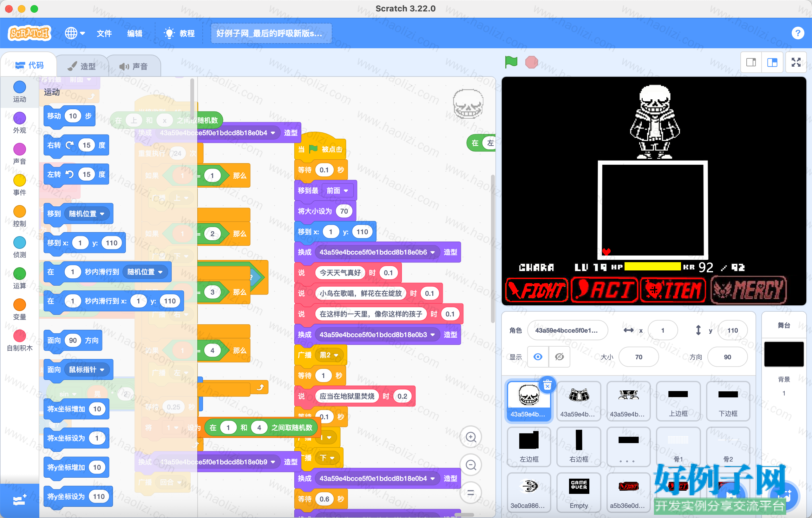Open costume dropdown ending in e0b3
The width and height of the screenshot is (812, 518).
[377, 335]
